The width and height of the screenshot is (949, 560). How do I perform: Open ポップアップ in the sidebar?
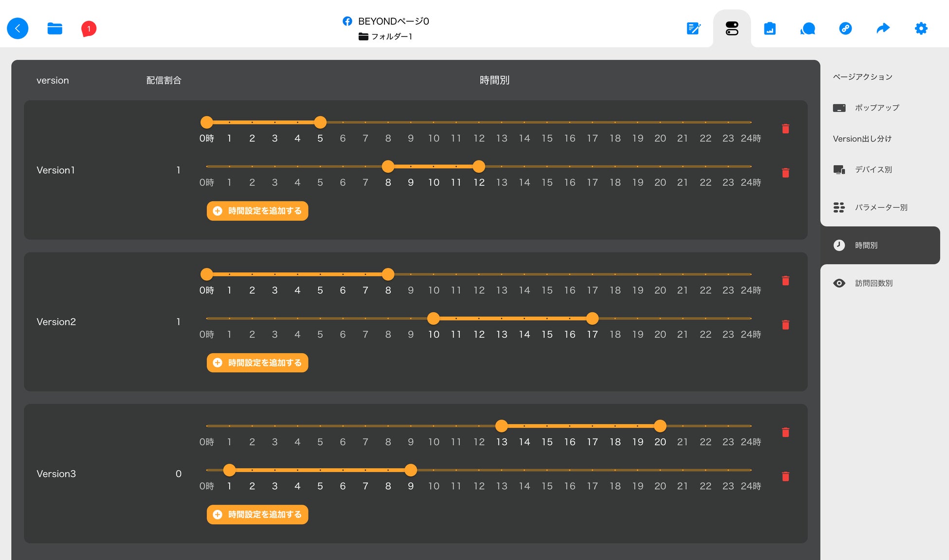point(876,108)
